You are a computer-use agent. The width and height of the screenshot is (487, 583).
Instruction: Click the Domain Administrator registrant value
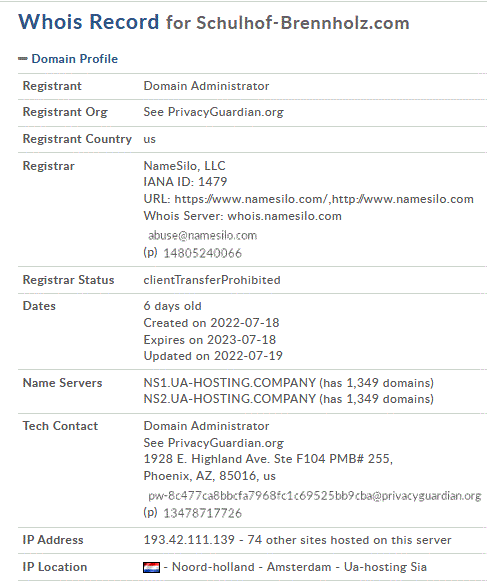tap(206, 86)
